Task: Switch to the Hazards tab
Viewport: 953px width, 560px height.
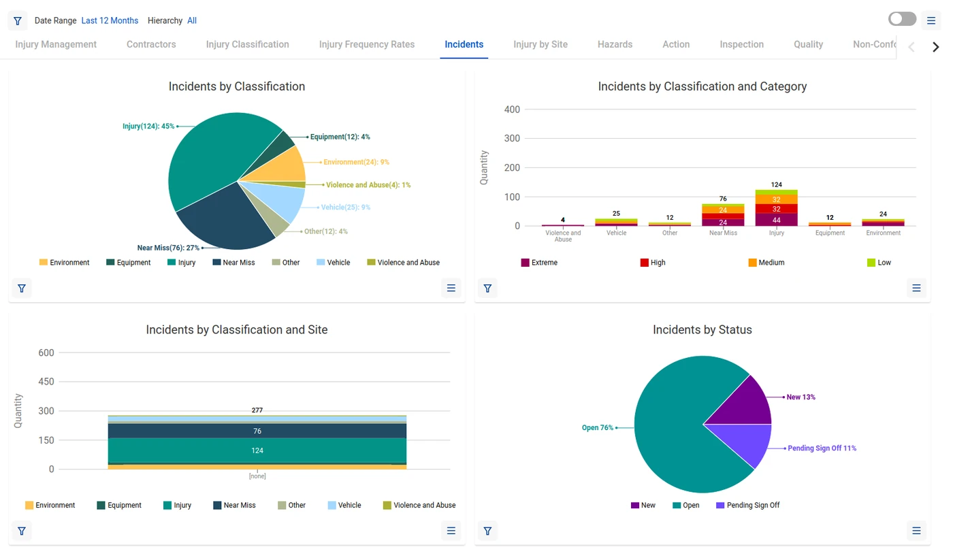Action: (615, 44)
